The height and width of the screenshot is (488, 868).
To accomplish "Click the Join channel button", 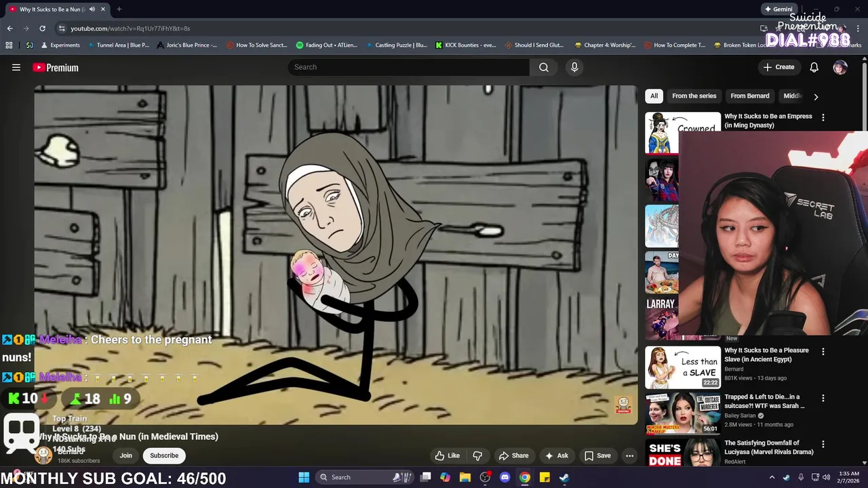I will pyautogui.click(x=126, y=455).
